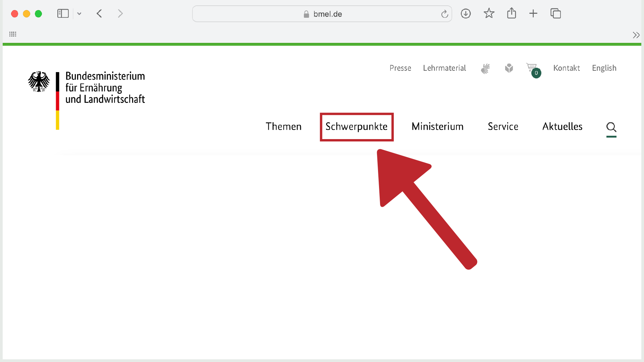Image resolution: width=644 pixels, height=362 pixels.
Task: Bookmark the page with the star icon
Action: 489,13
